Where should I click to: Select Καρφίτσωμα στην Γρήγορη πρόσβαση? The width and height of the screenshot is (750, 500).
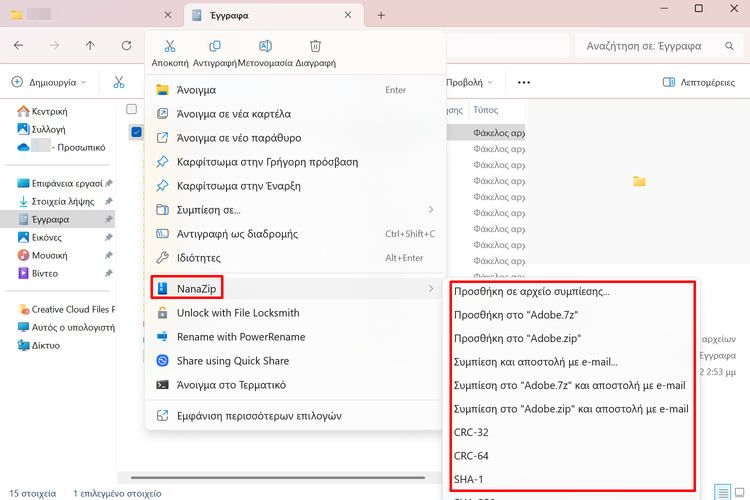(296, 162)
